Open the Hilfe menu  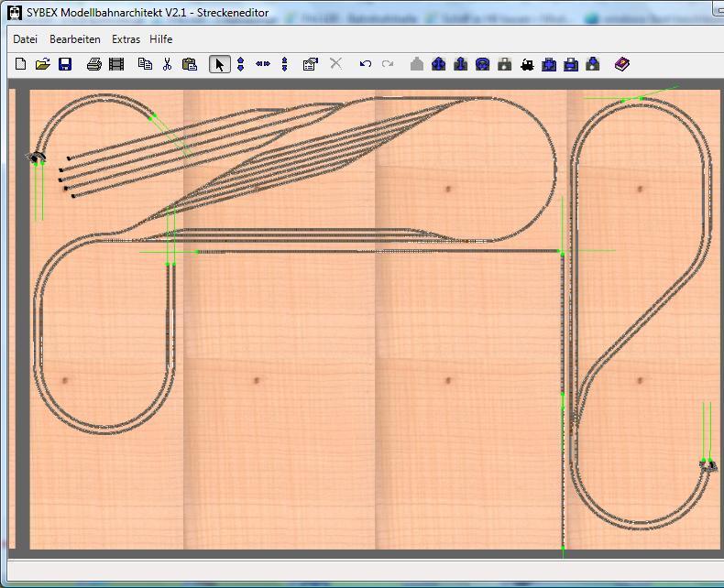[161, 39]
